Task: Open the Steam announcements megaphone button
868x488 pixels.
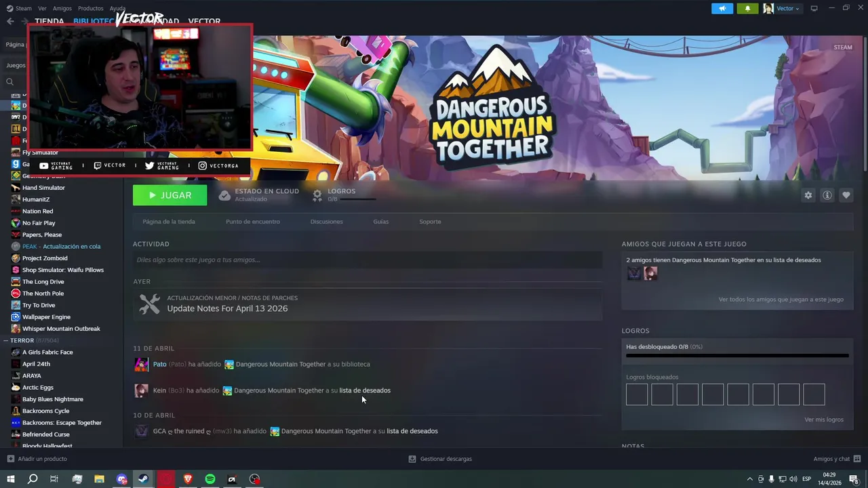Action: coord(722,8)
